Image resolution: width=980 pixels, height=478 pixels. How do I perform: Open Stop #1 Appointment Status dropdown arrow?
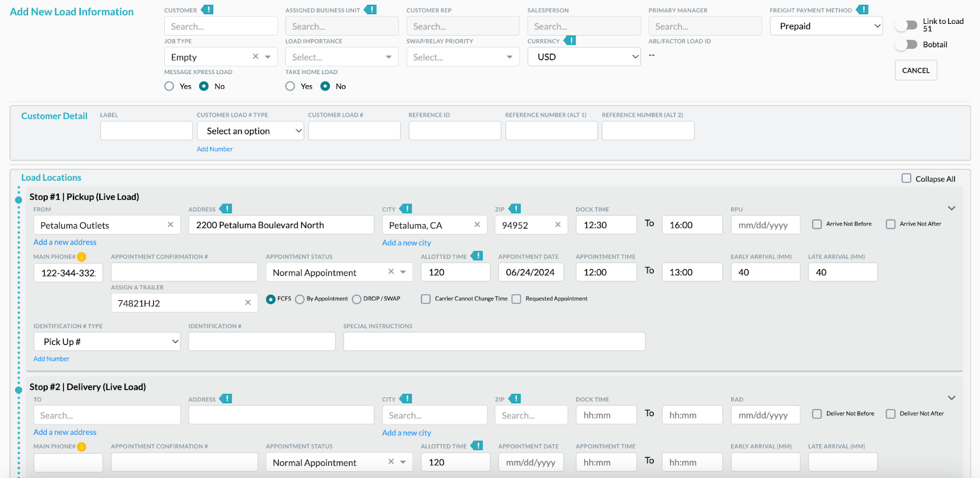403,272
